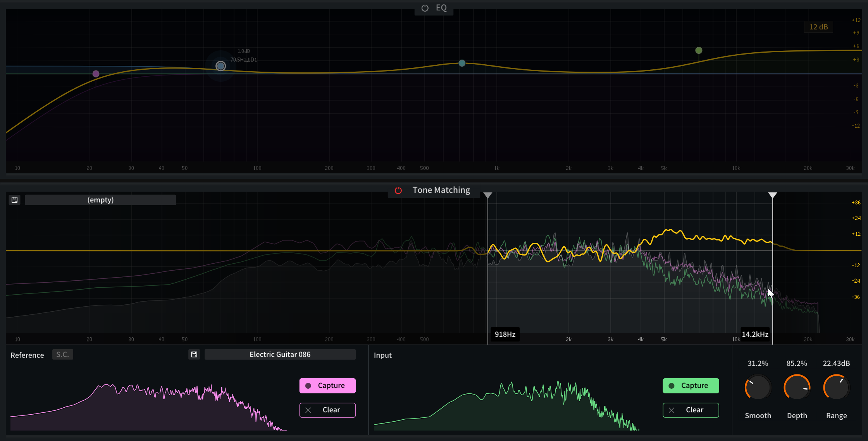Open the Electric Guitar 086 reference preset
The image size is (868, 441).
280,354
